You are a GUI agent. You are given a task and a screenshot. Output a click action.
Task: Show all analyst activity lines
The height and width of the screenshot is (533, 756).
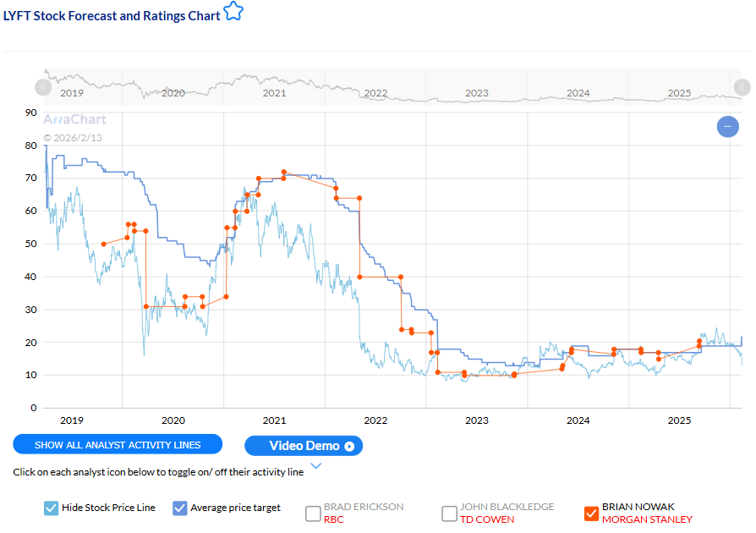[x=118, y=445]
